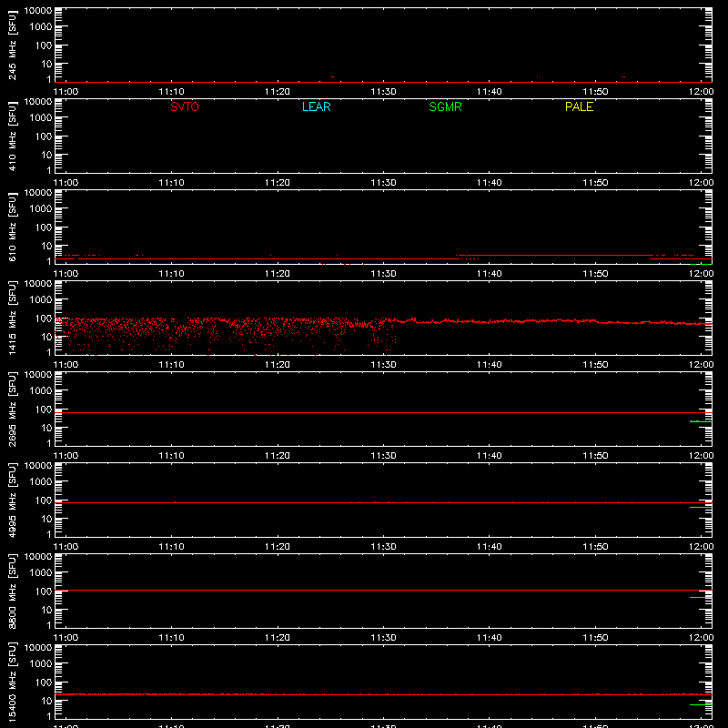Click the scattered red data in 1415 MHz panel
Screen dimensions: 728x728
tap(225, 335)
